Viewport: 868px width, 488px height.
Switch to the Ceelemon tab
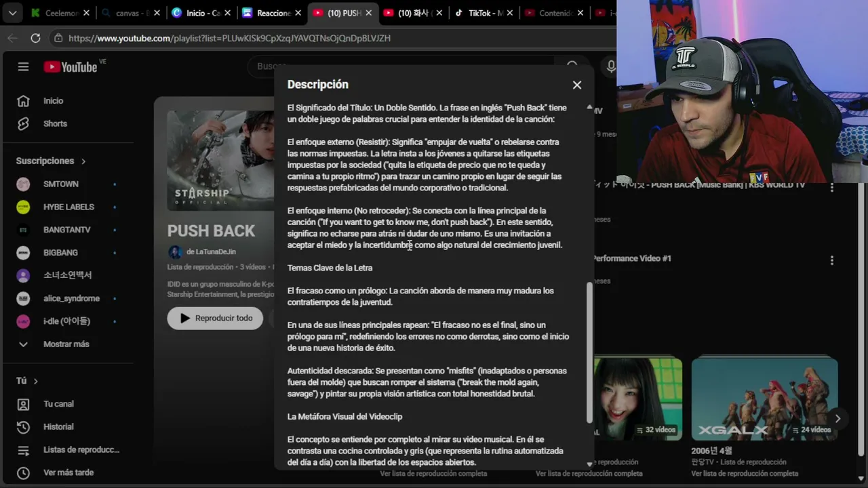(60, 13)
